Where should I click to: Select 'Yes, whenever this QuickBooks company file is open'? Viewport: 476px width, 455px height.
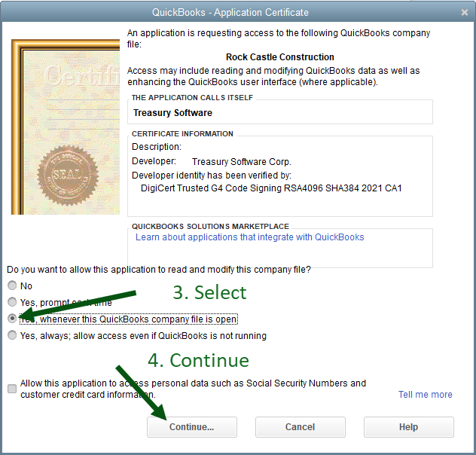pyautogui.click(x=12, y=319)
